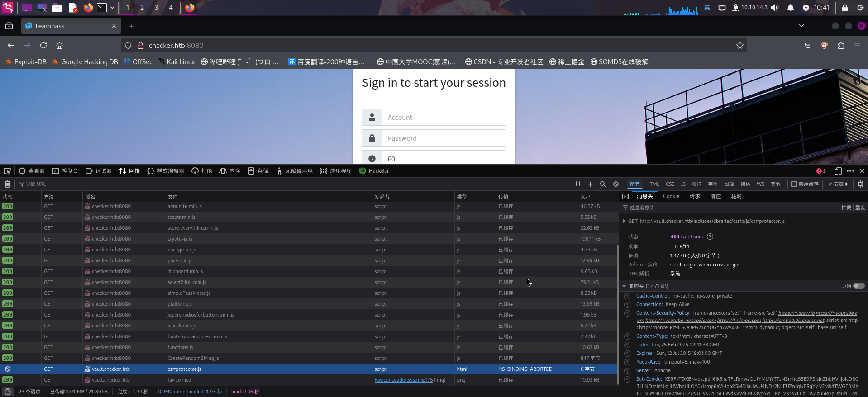Open throttling dropdown 不节流

click(838, 184)
